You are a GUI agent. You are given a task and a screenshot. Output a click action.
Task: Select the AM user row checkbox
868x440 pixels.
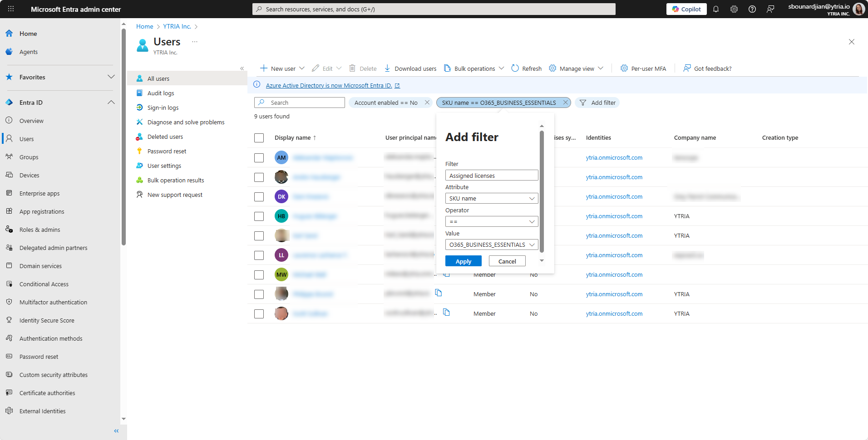coord(259,158)
